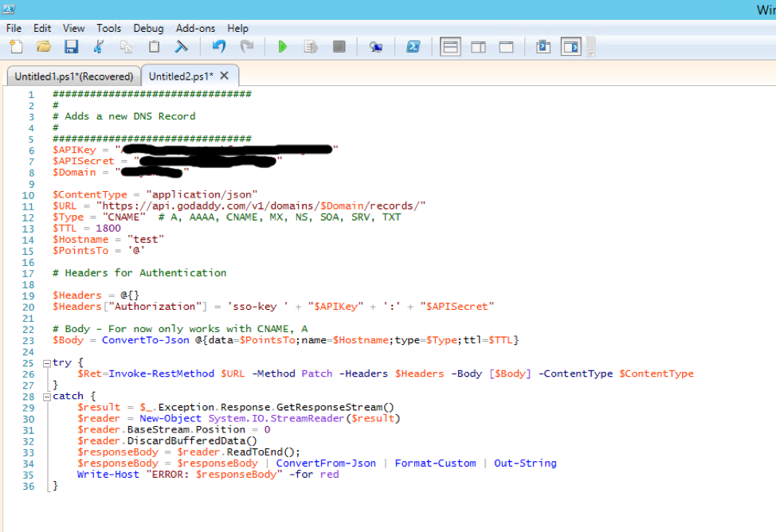Click "application/json" string on line 10
Viewport: 776px width, 532px height.
point(202,194)
